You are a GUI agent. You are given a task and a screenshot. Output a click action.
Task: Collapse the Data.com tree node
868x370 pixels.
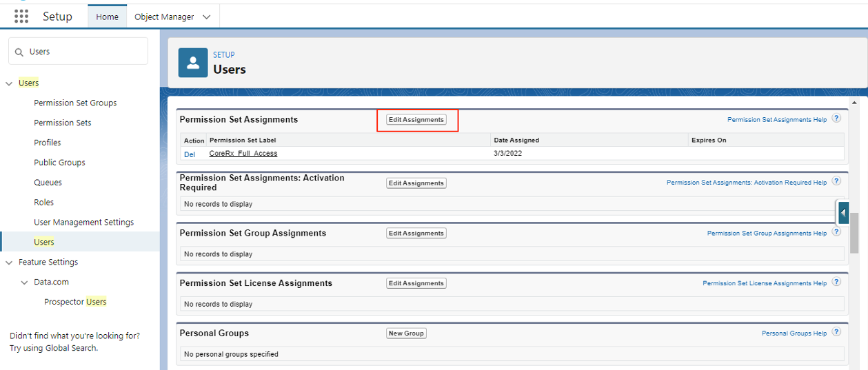point(25,282)
